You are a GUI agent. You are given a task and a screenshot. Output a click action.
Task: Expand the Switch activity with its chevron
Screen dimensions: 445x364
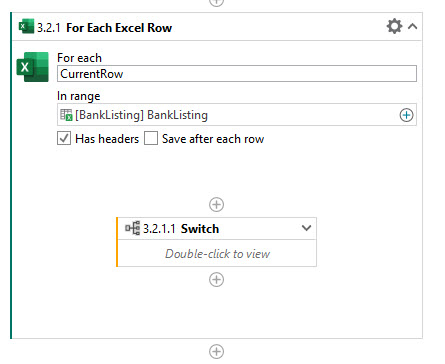306,228
